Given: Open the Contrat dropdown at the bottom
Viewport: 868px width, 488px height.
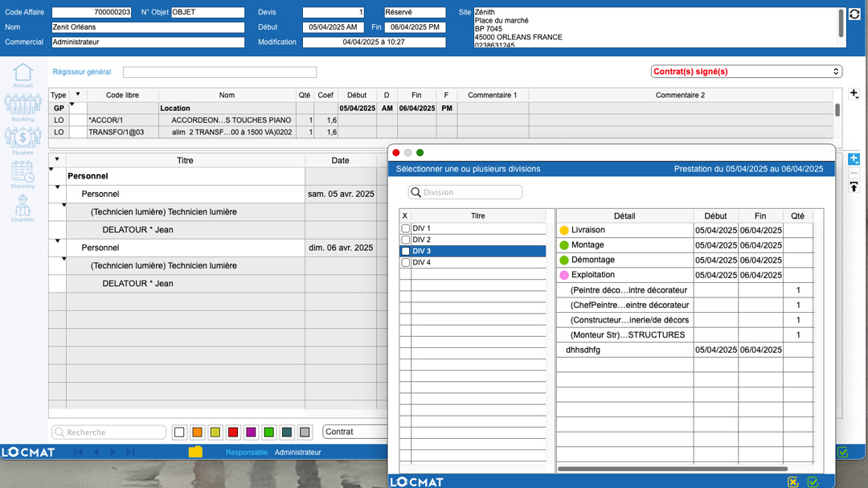Looking at the screenshot, I should pos(355,432).
